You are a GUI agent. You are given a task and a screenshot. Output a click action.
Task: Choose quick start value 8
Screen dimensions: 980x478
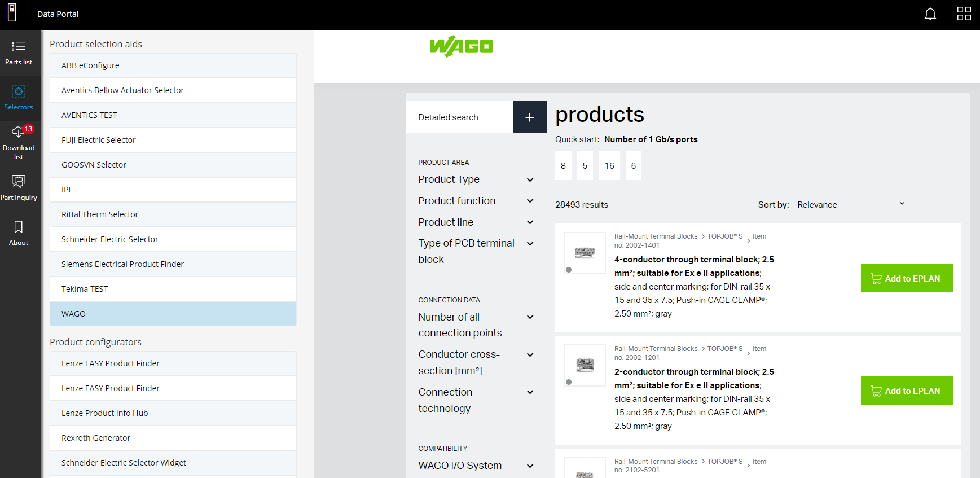563,166
